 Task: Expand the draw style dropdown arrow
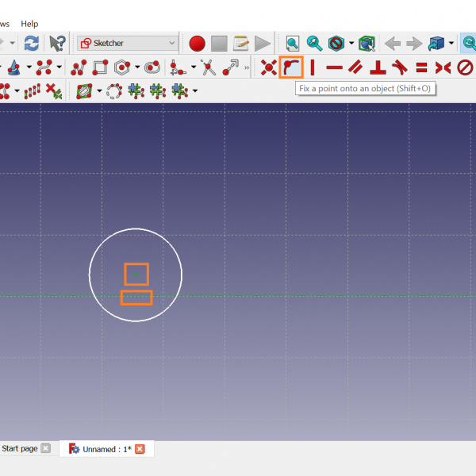click(x=351, y=43)
